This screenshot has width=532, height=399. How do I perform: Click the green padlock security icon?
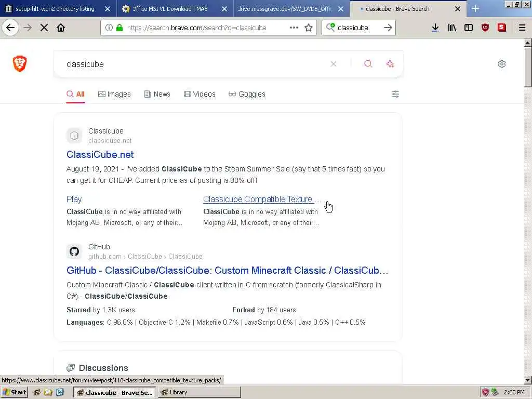pyautogui.click(x=119, y=28)
